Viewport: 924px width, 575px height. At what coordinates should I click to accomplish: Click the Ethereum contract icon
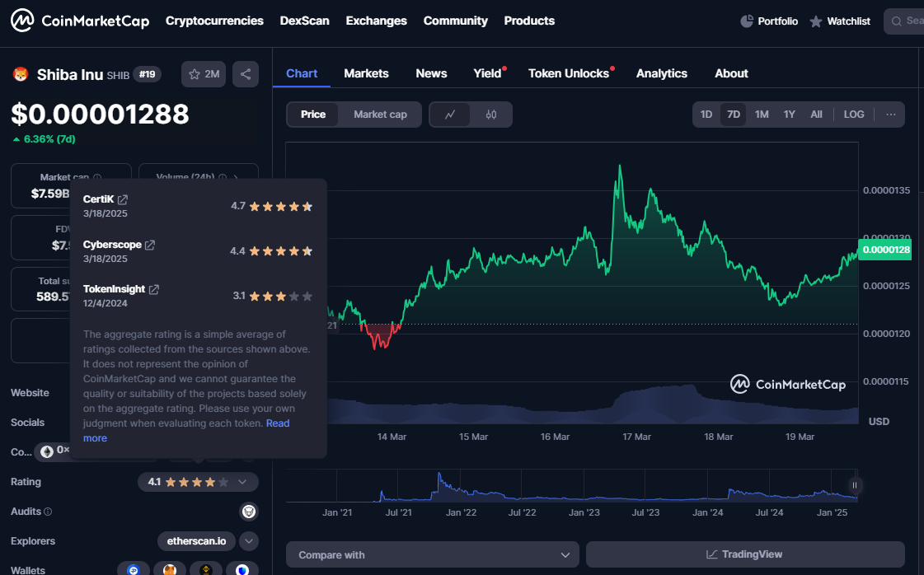[46, 452]
